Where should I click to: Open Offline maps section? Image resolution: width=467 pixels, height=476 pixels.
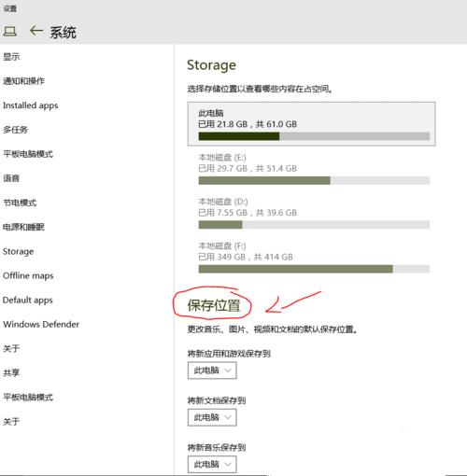[x=28, y=276]
